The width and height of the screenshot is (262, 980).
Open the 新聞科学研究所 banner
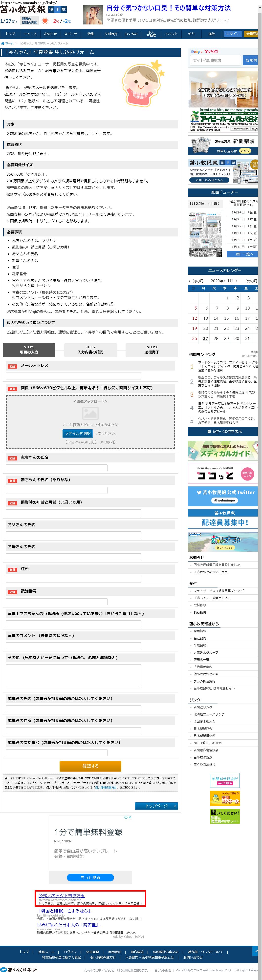pyautogui.click(x=225, y=781)
